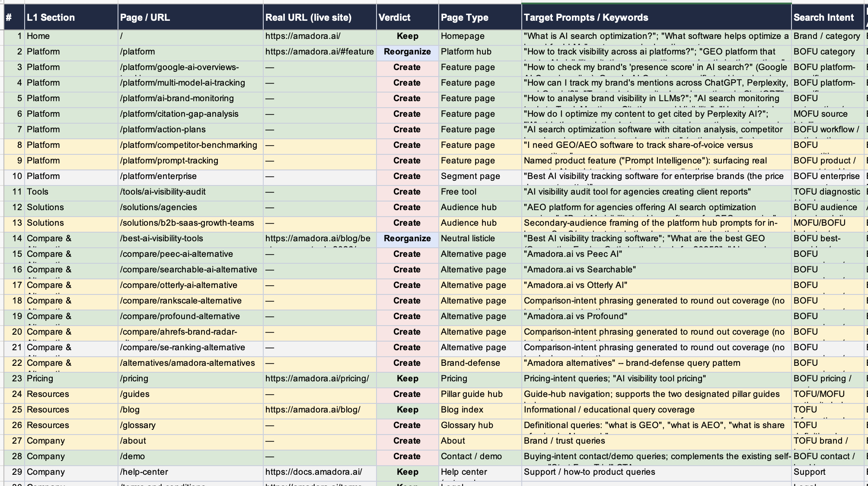The image size is (868, 486).
Task: Open the https://amadora.ai/pricing/ link
Action: 317,379
